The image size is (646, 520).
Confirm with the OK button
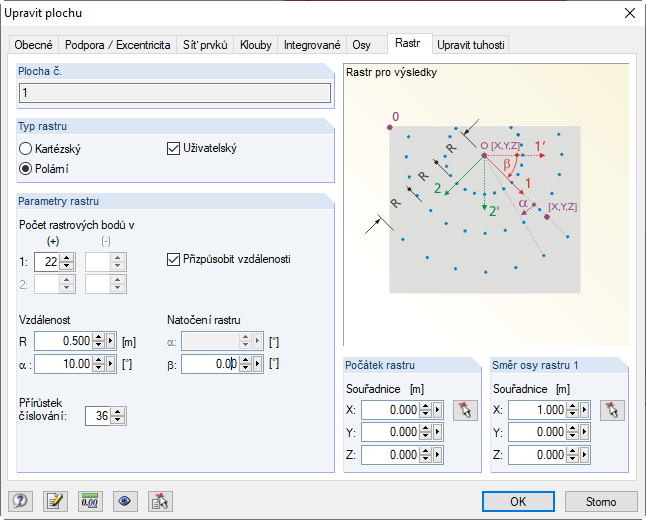pos(518,501)
